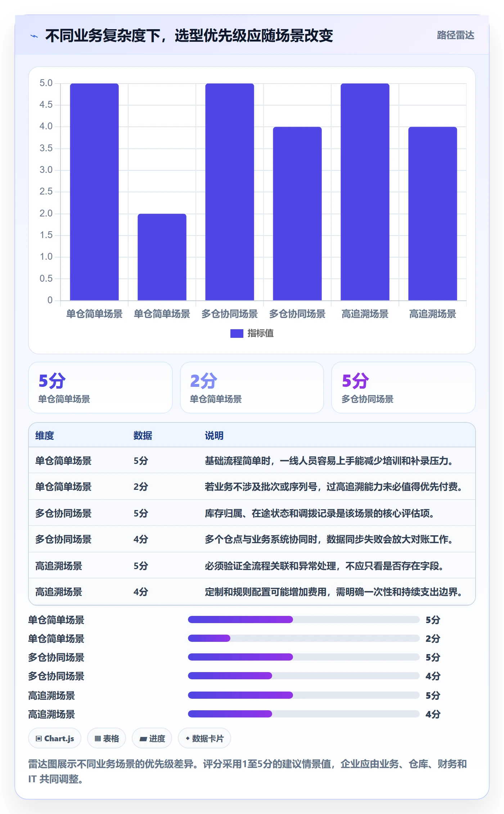Screen dimensions: 504x814
Task: Select the 高追溯场景 chart bar reaching 4.0
Action: (x=433, y=214)
